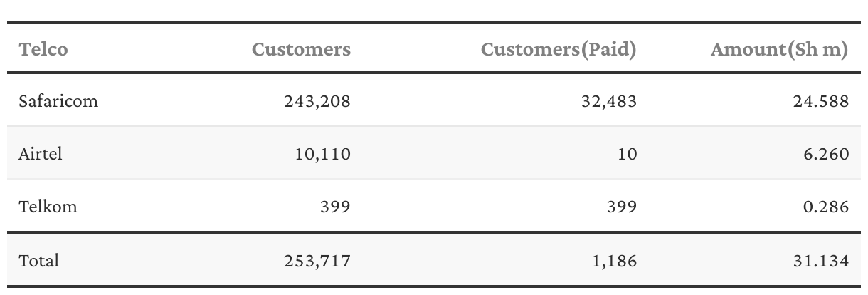
Task: Click total amount 31.134
Action: (x=822, y=261)
